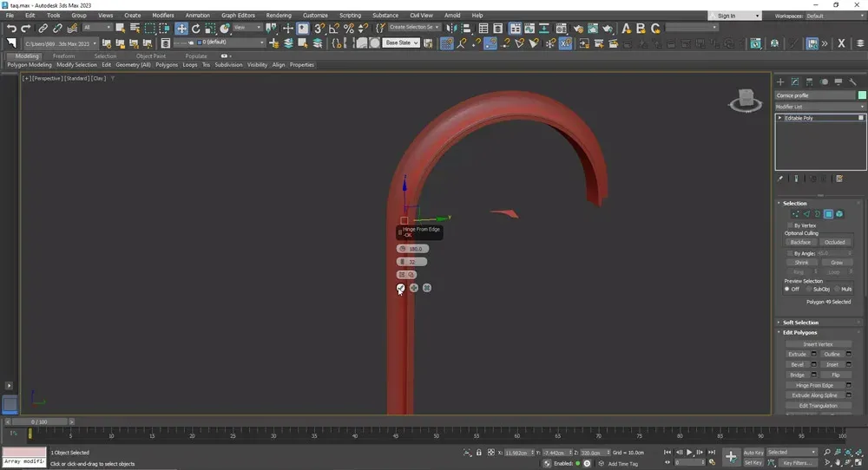Toggle the 3D Snaps icon
868x470 pixels.
(x=319, y=29)
